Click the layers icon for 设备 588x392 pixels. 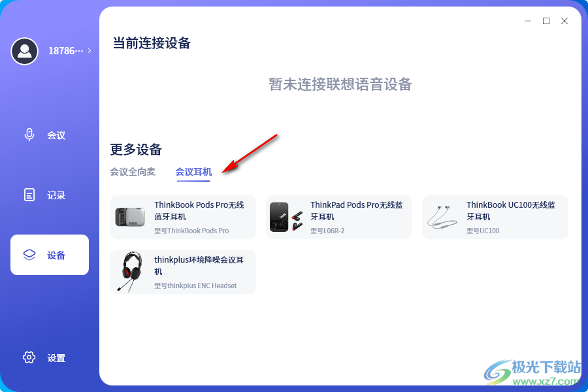click(x=29, y=255)
